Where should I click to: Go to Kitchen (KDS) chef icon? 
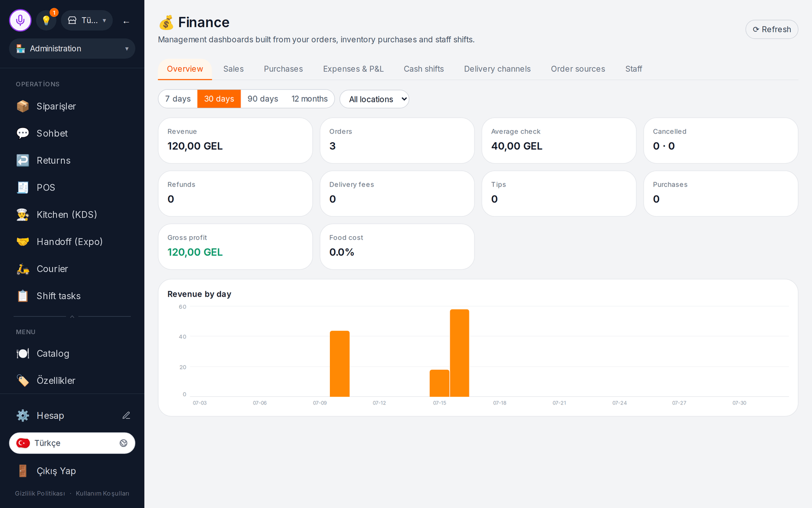(x=23, y=214)
